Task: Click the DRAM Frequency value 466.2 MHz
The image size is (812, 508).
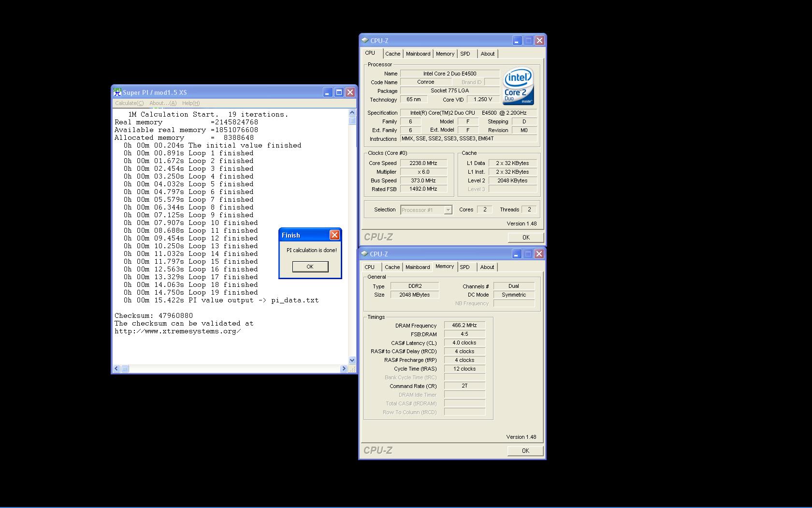Action: (x=464, y=326)
